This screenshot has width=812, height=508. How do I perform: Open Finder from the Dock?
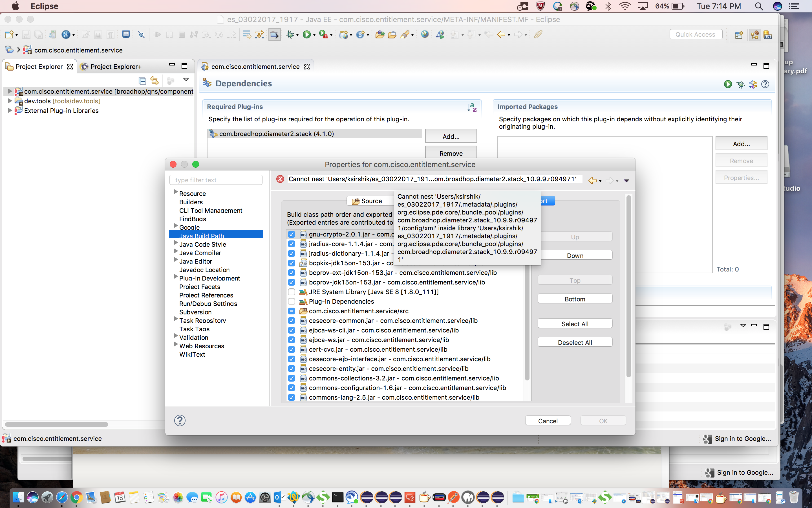pos(18,497)
